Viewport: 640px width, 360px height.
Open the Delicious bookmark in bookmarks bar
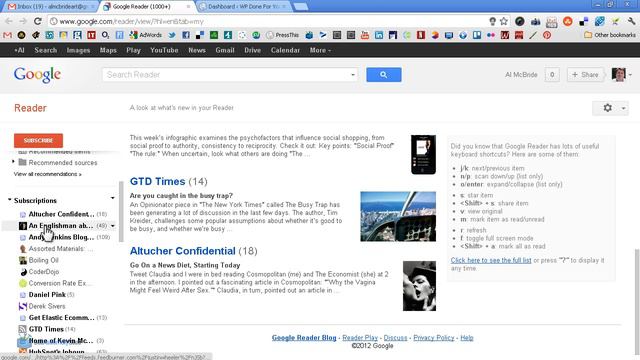[x=200, y=35]
